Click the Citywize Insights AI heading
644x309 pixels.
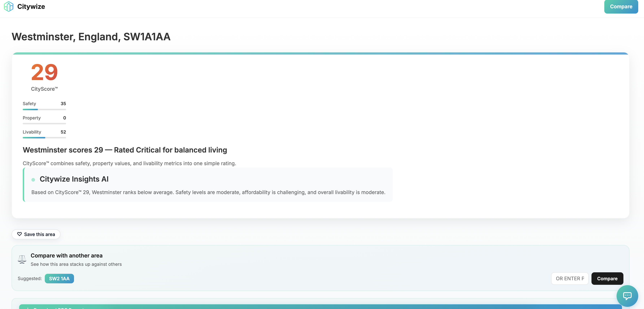pos(74,179)
